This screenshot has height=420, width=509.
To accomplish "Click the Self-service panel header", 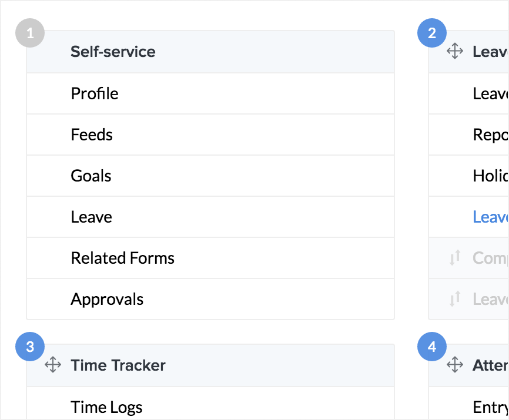I will coord(113,52).
